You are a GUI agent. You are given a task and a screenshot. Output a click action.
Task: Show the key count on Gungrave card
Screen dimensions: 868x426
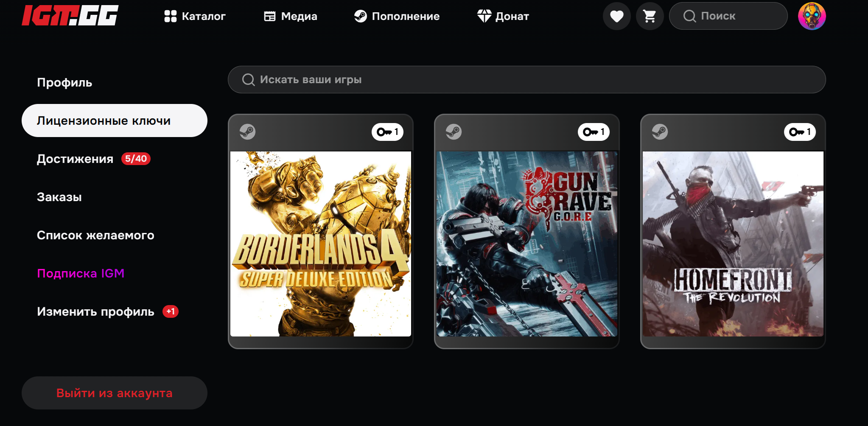point(594,132)
